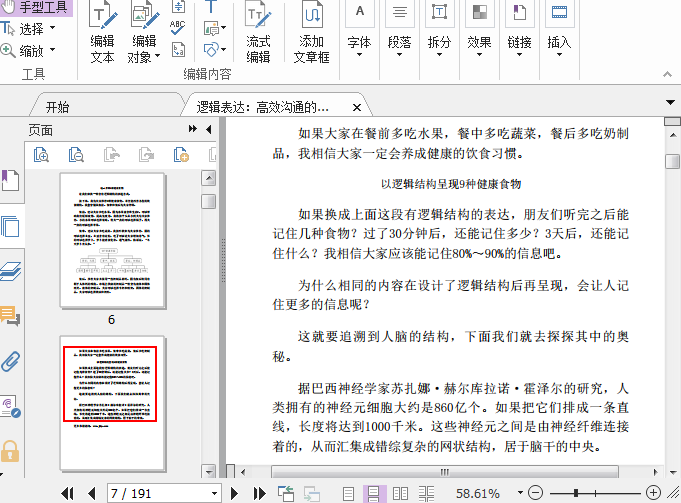The height and width of the screenshot is (503, 681).
Task: Open the digital signatures sidebar panel
Action: coord(10,407)
